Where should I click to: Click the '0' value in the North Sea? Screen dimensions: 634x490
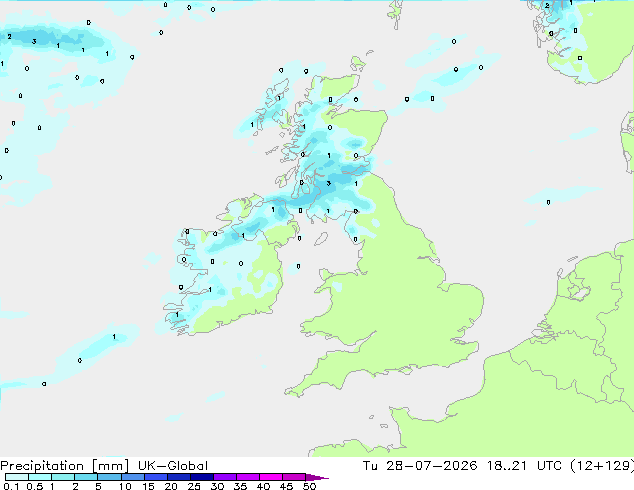[x=548, y=202]
